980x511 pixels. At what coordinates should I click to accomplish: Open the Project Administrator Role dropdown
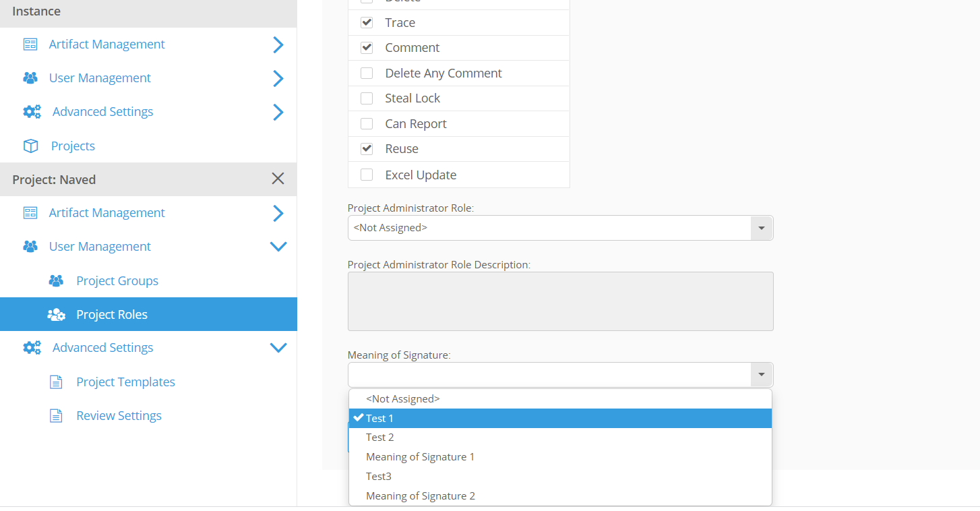761,228
